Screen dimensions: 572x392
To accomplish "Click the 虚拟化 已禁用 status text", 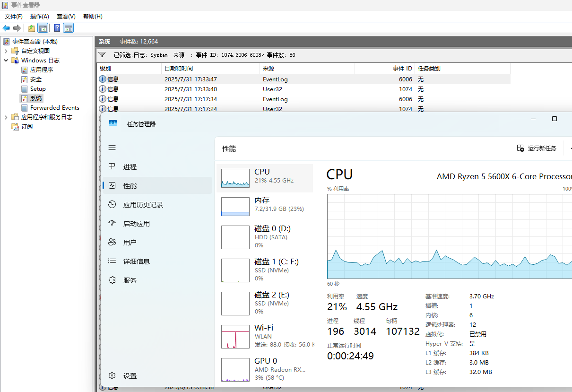I will pos(477,334).
